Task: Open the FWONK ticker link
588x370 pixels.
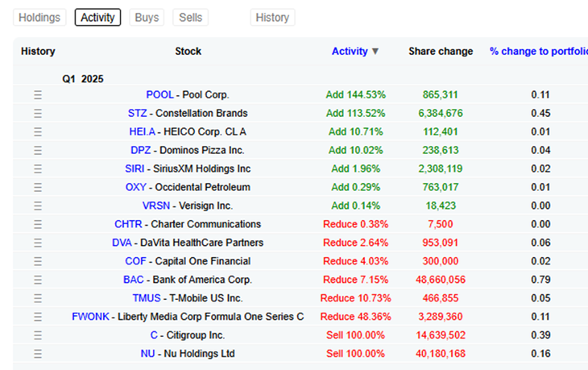Action: pos(90,317)
